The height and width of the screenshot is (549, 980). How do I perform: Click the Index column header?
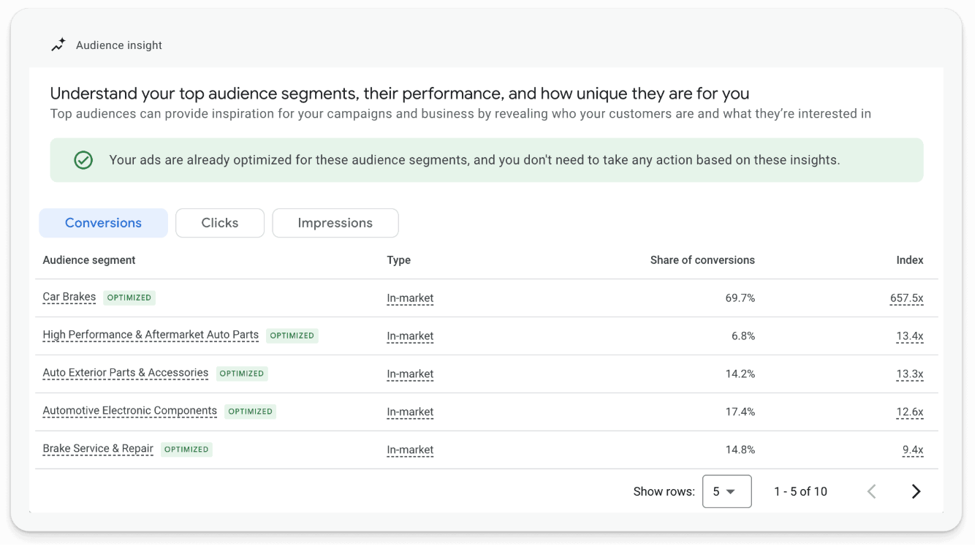pos(910,260)
